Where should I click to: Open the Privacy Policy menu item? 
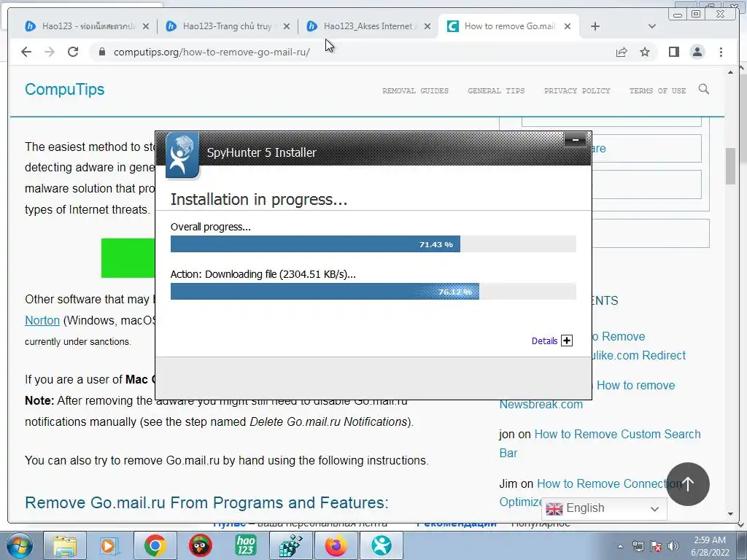coord(577,90)
